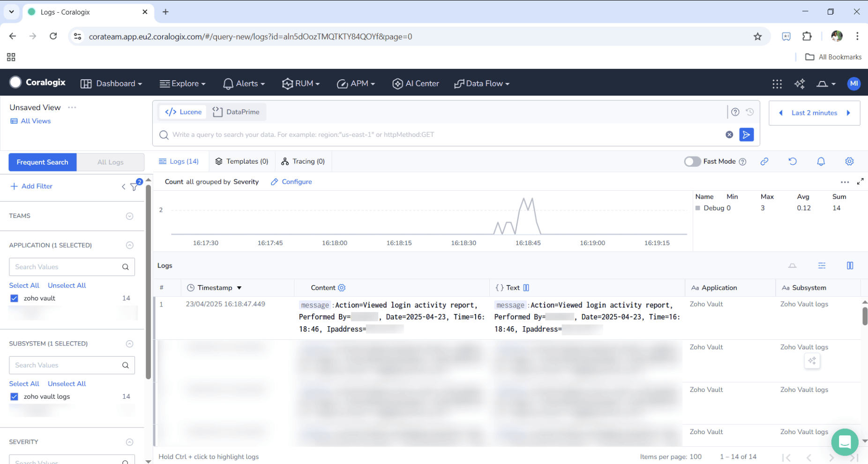Uncheck the zoho vault logs subsystem checkbox
Image resolution: width=868 pixels, height=464 pixels.
tap(14, 397)
